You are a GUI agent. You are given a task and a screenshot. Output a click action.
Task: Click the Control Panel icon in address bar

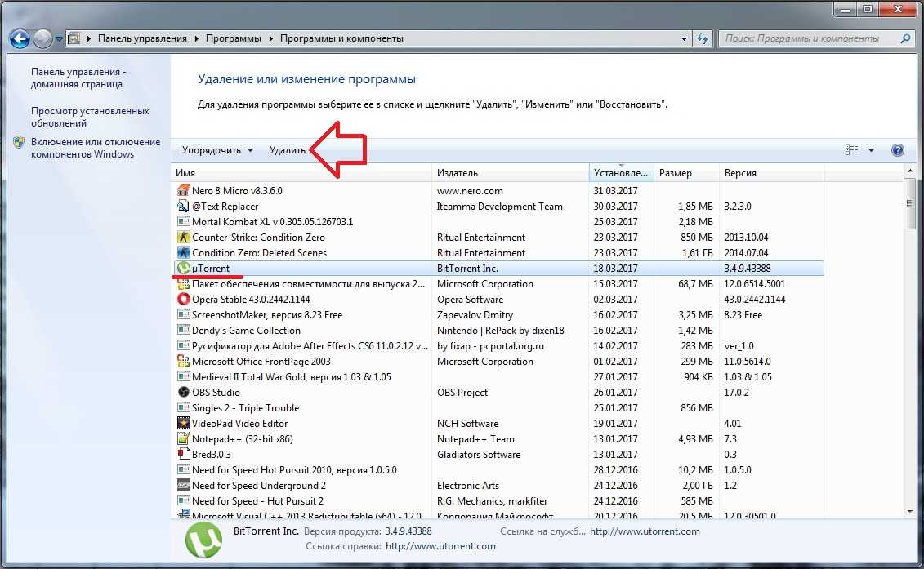[x=74, y=38]
